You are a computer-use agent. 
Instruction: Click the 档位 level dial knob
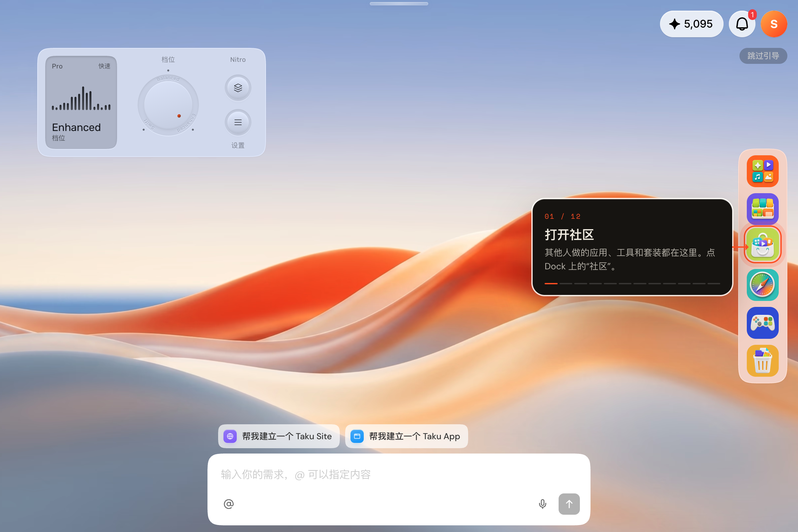pos(168,105)
